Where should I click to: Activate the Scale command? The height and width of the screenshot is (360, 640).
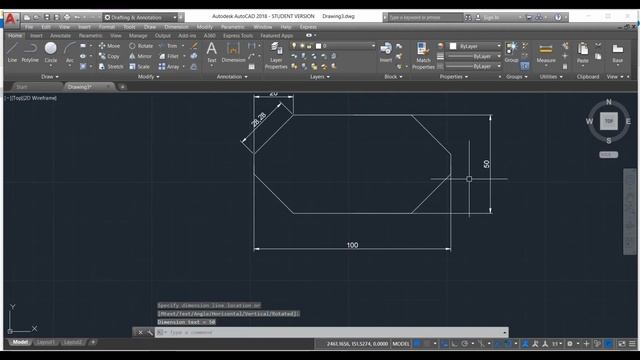click(140, 66)
